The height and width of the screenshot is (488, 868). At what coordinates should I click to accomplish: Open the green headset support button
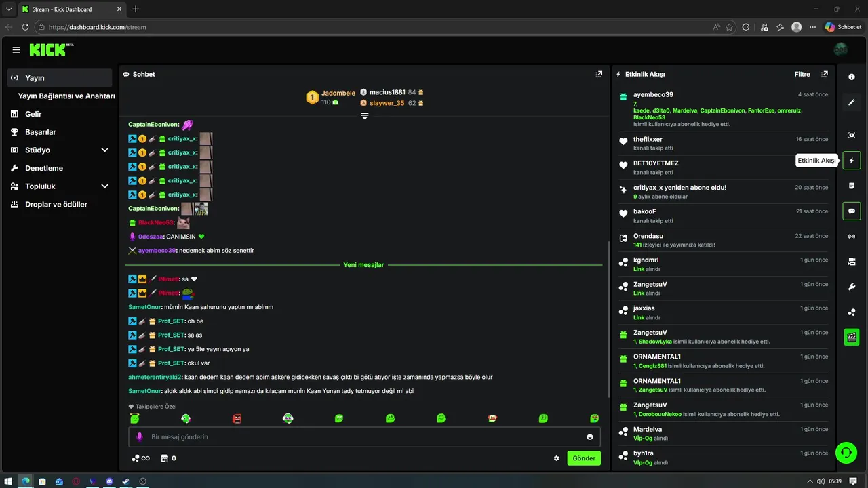846,452
